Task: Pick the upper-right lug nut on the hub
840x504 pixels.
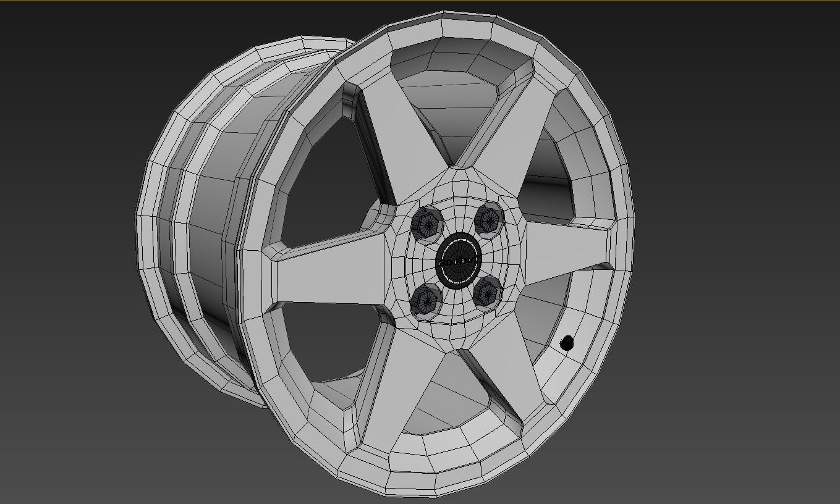Action: [x=489, y=219]
